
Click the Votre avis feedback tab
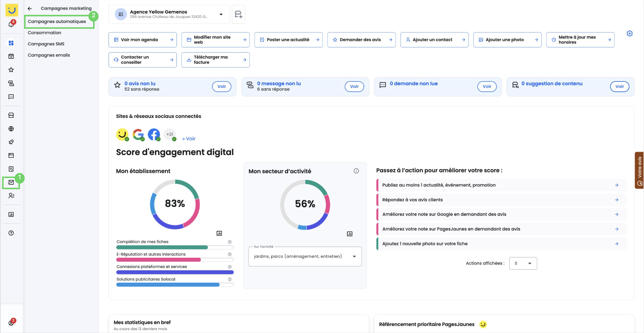point(640,170)
